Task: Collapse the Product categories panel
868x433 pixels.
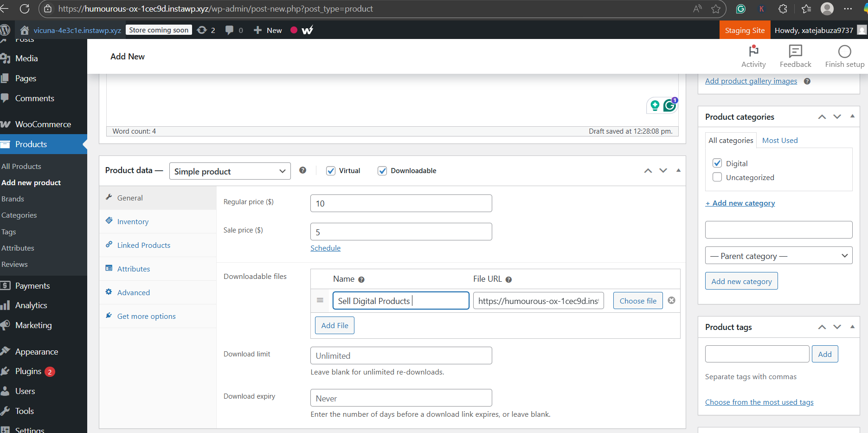Action: pyautogui.click(x=852, y=116)
